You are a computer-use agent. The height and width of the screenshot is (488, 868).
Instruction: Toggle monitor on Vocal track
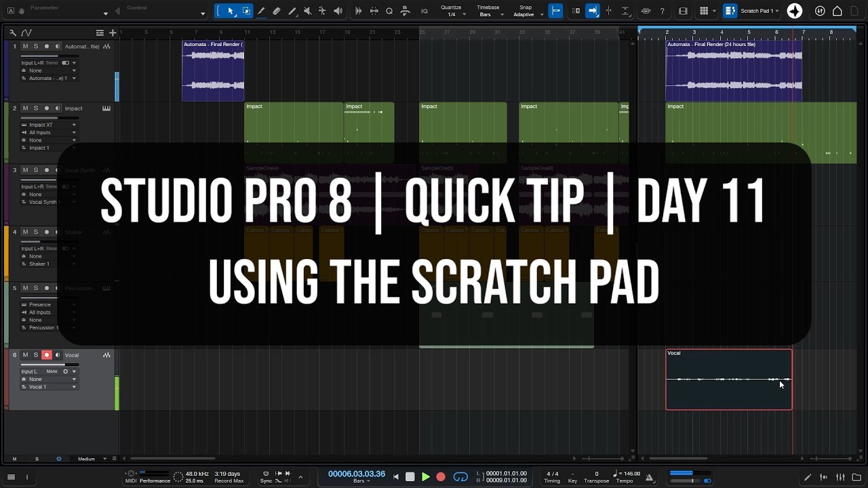[x=58, y=355]
